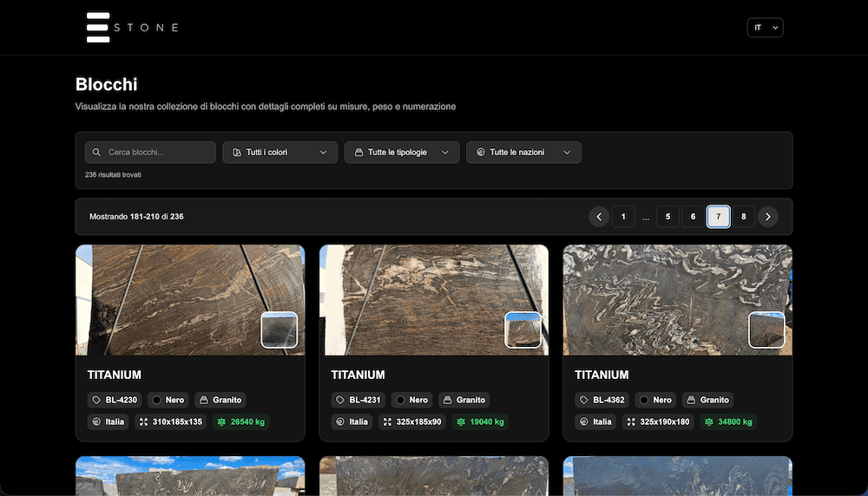Switch to page 6
868x496 pixels.
tap(693, 217)
